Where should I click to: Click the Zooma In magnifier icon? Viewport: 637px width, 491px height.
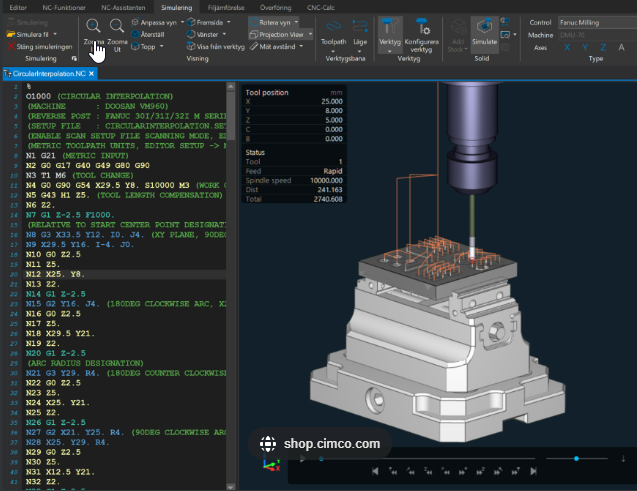93,27
